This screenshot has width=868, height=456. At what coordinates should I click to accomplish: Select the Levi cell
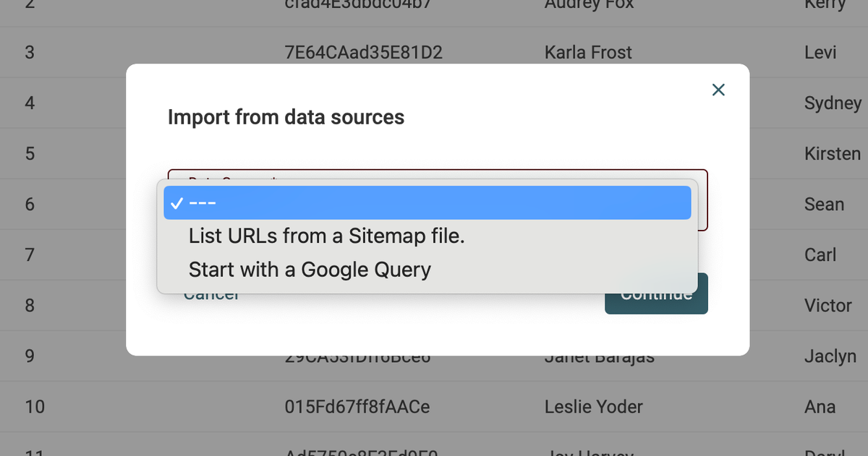820,53
